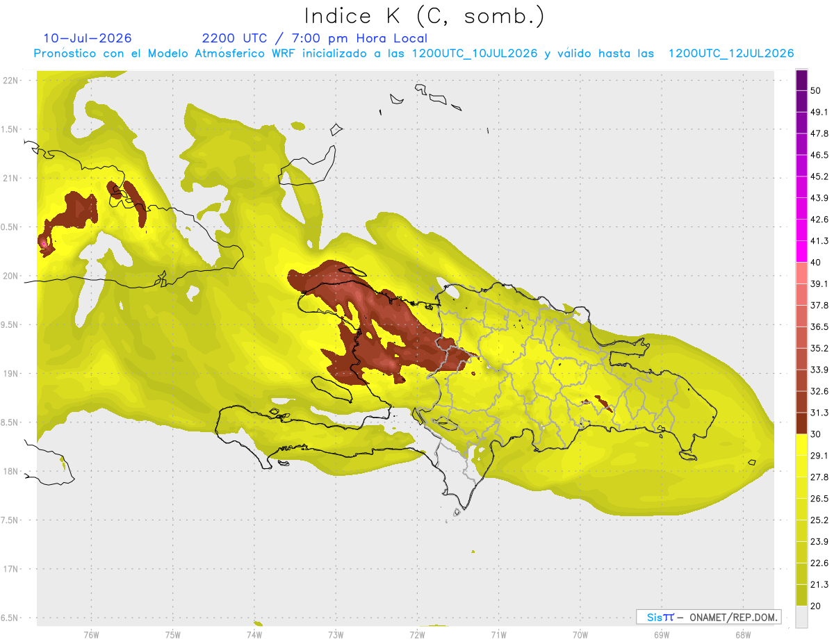834x644 pixels.
Task: Click the colorbar value 36.5
Action: 819,327
